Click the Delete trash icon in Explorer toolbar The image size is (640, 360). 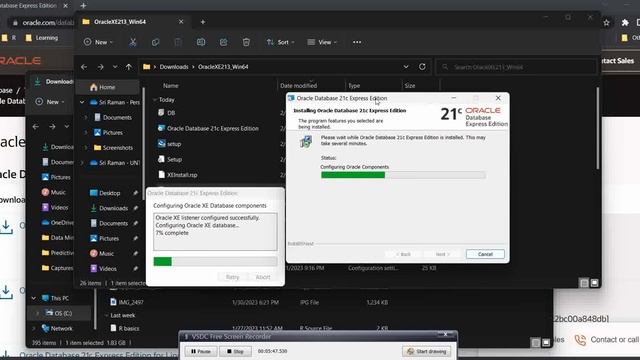pos(246,42)
